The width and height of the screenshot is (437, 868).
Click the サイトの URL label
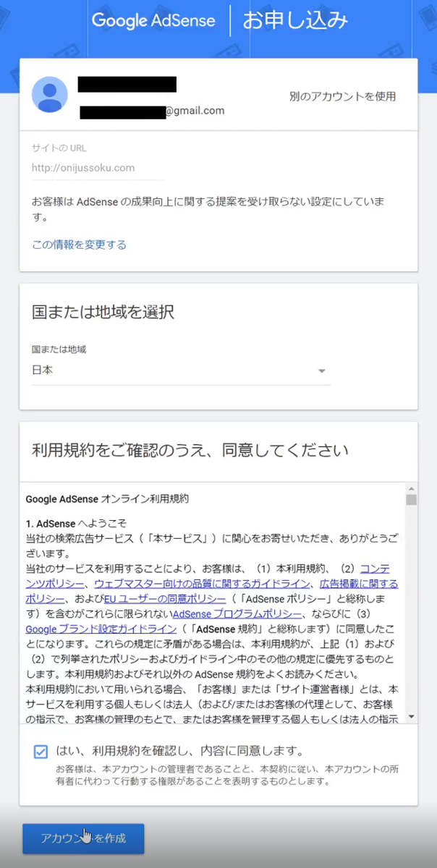(59, 148)
